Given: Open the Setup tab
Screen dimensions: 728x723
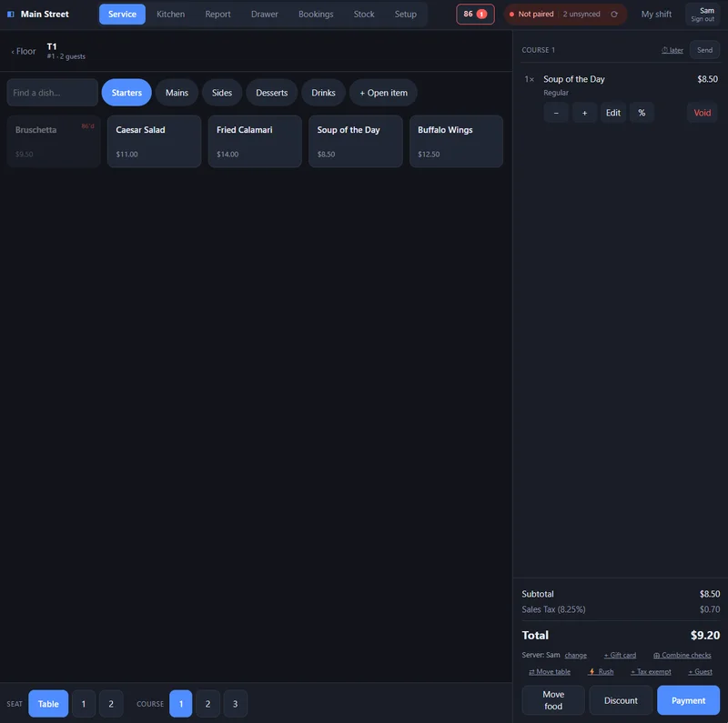Looking at the screenshot, I should point(405,15).
